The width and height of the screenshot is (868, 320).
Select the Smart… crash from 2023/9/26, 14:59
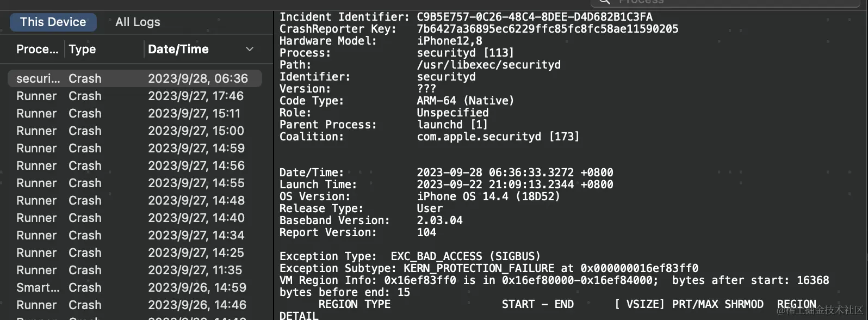pos(134,288)
